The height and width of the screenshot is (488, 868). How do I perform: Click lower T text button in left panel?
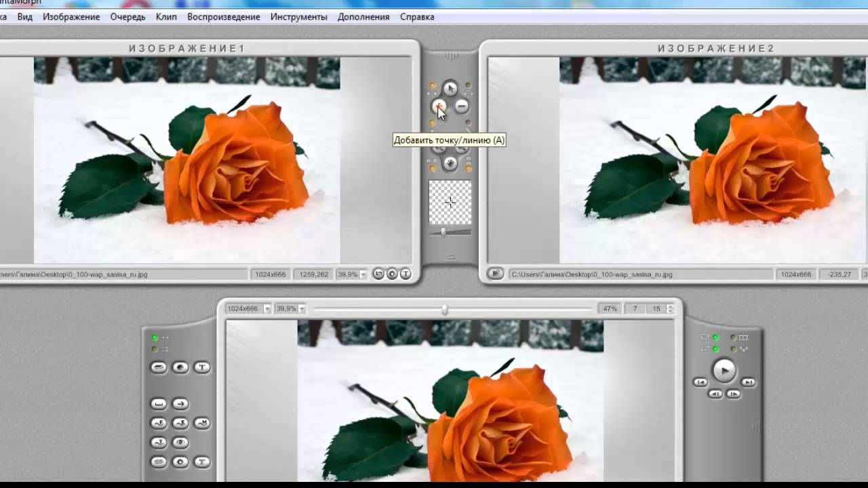point(202,462)
